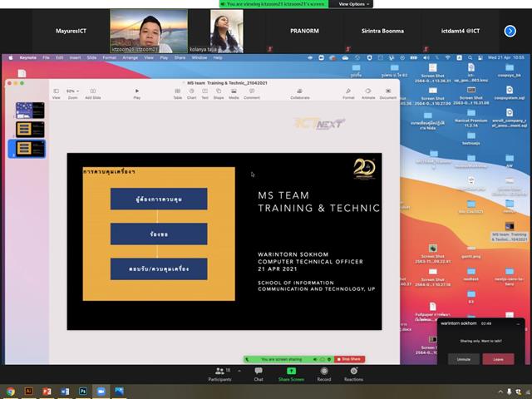
Task: Select the PRANORM participant tile
Action: coord(304,32)
